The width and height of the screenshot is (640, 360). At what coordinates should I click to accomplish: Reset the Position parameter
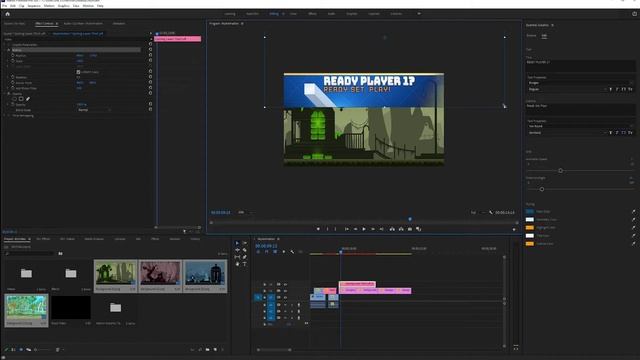150,55
